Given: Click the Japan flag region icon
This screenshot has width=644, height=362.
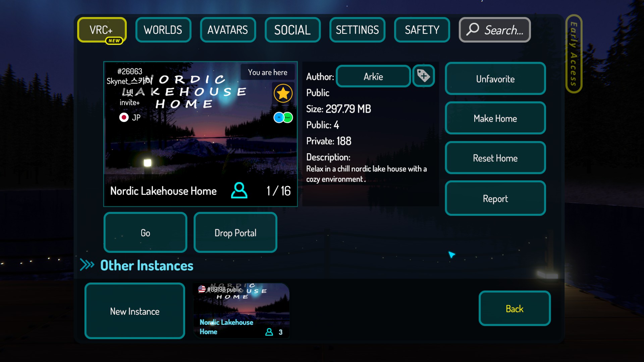Looking at the screenshot, I should click(x=124, y=117).
